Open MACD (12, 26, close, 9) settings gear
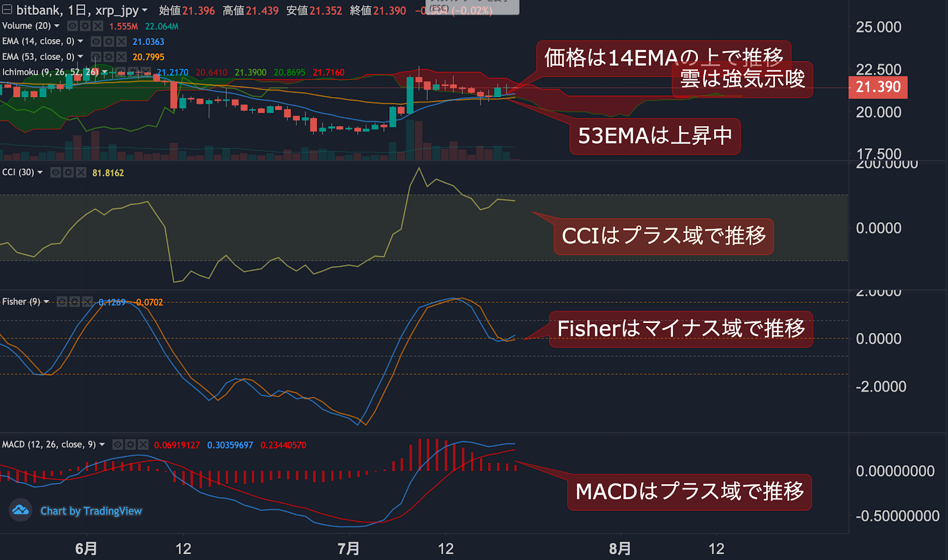The image size is (948, 560). tap(130, 444)
